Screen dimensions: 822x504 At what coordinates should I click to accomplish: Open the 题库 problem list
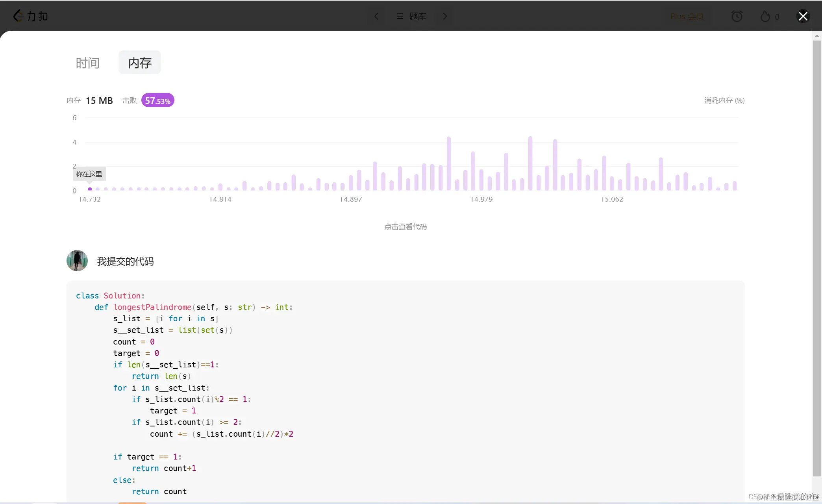[x=412, y=16]
